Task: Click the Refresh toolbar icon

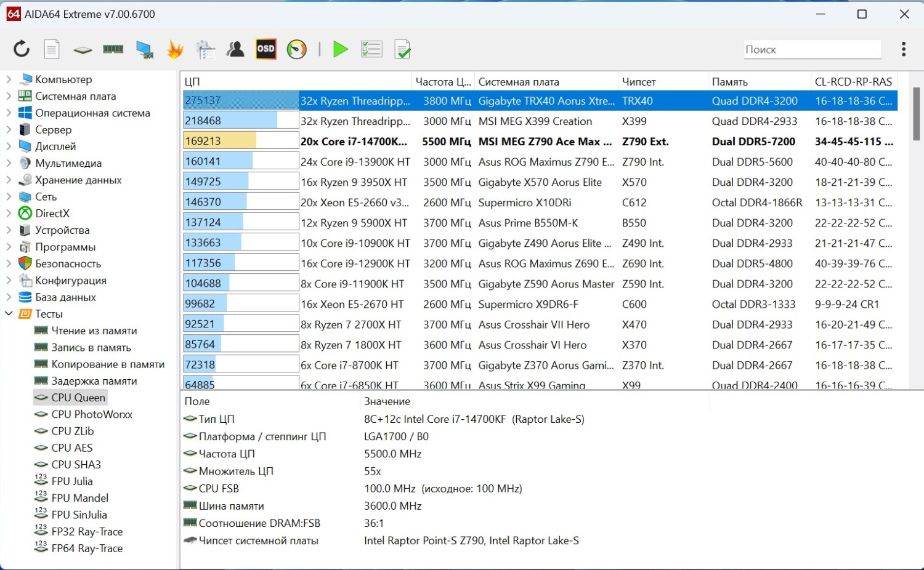Action: tap(22, 49)
